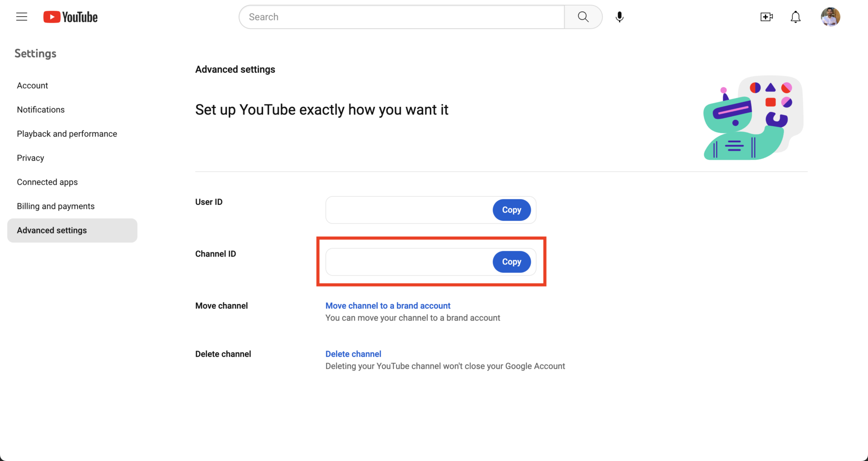
Task: Open the account avatar menu
Action: click(x=830, y=17)
